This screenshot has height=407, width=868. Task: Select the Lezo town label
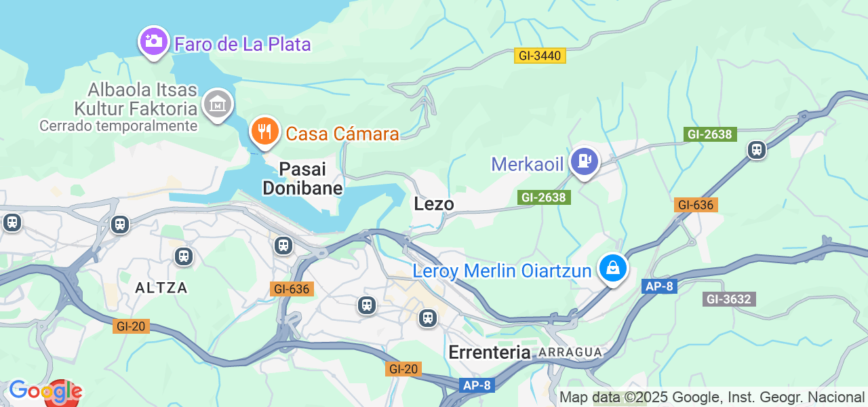[x=433, y=203]
